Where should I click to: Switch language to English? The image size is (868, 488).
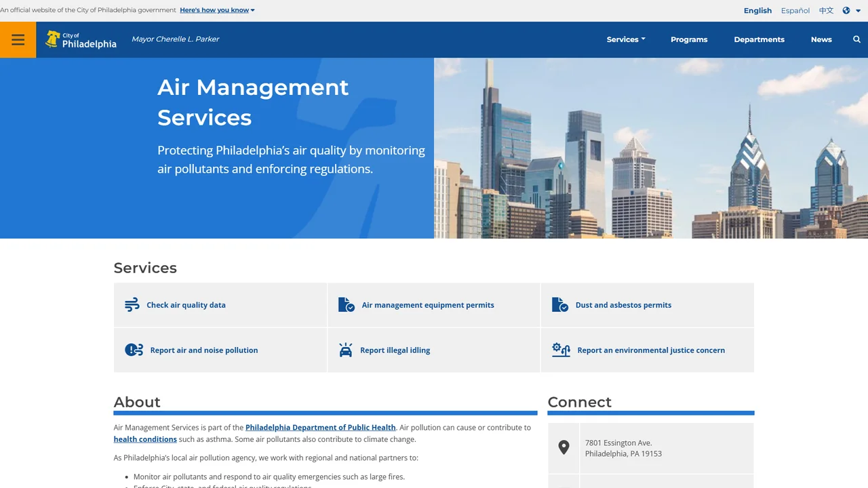coord(757,10)
